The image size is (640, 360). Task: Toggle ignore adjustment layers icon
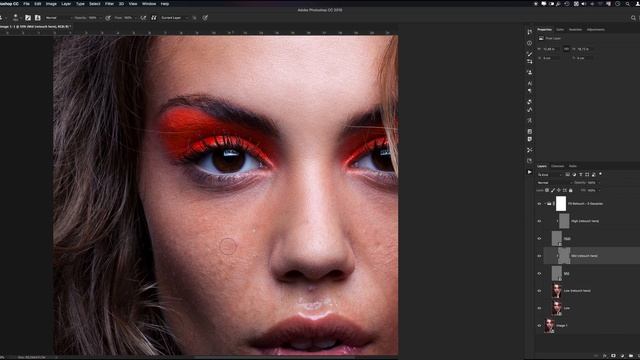coord(195,18)
